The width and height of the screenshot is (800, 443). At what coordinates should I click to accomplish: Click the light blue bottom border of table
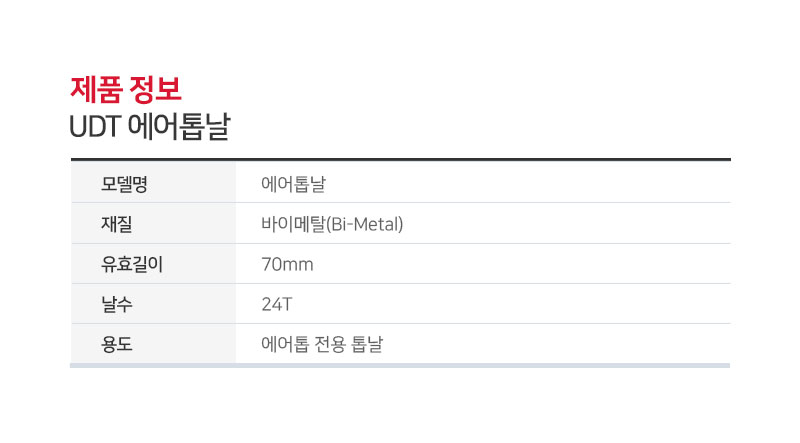click(x=400, y=365)
